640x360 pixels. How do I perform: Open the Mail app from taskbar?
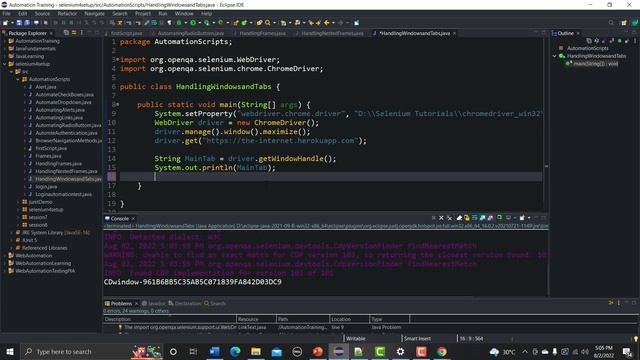point(276,351)
